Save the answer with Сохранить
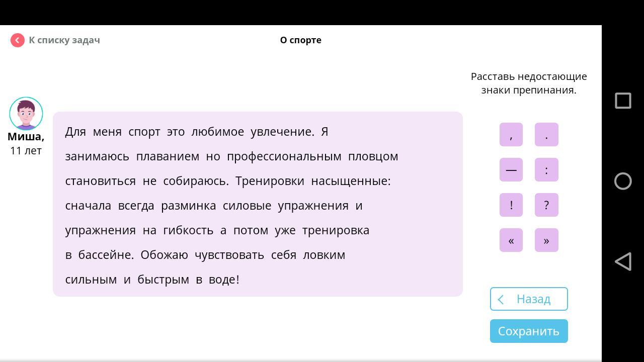 click(529, 331)
